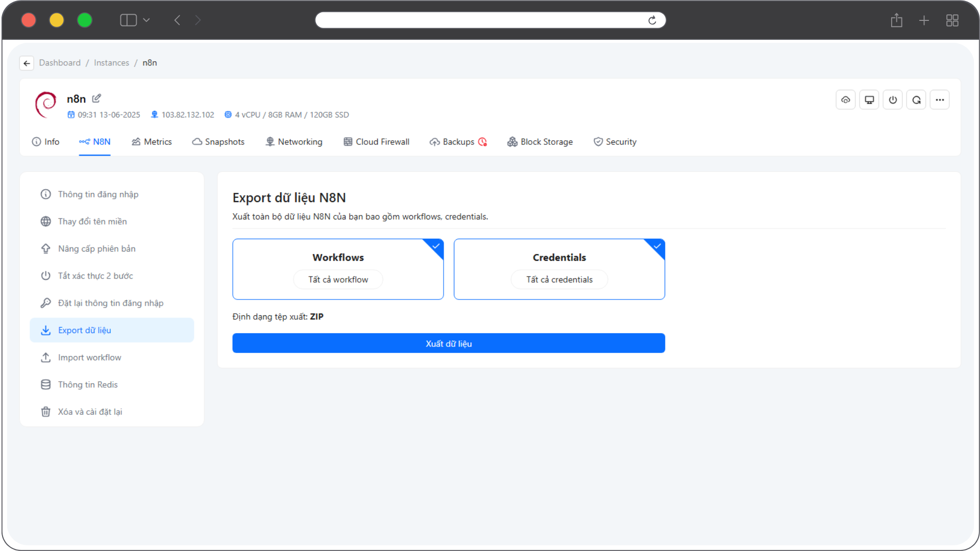Image resolution: width=980 pixels, height=551 pixels.
Task: Go forward with browser forward arrow
Action: coord(198,20)
